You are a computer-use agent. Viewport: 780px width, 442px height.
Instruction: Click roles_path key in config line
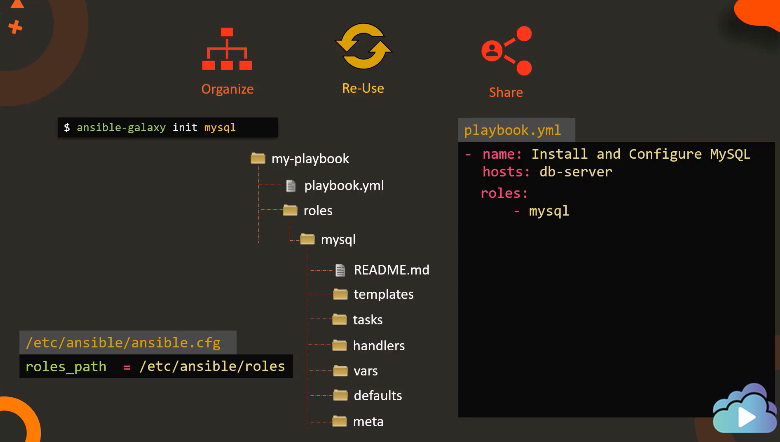point(66,367)
